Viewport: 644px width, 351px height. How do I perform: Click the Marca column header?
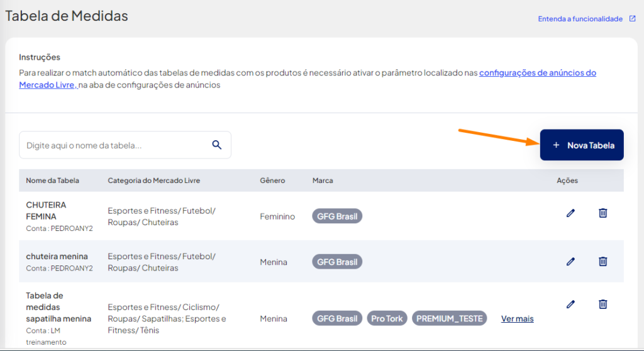point(323,181)
